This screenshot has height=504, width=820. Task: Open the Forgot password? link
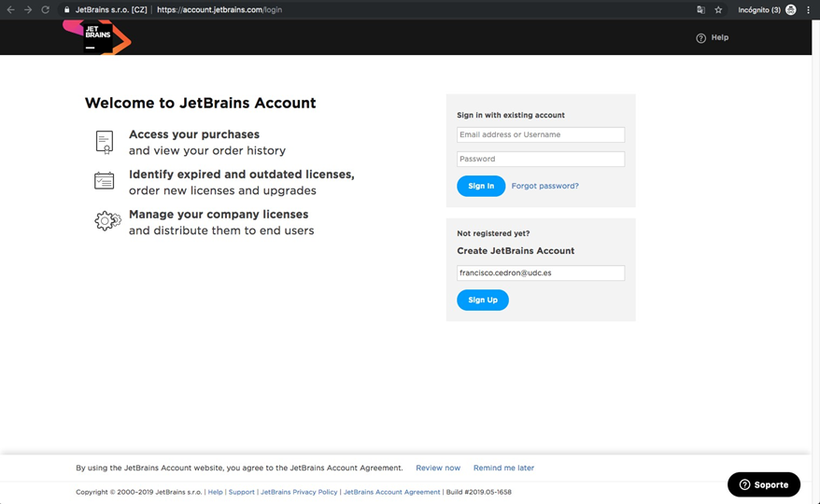(544, 186)
